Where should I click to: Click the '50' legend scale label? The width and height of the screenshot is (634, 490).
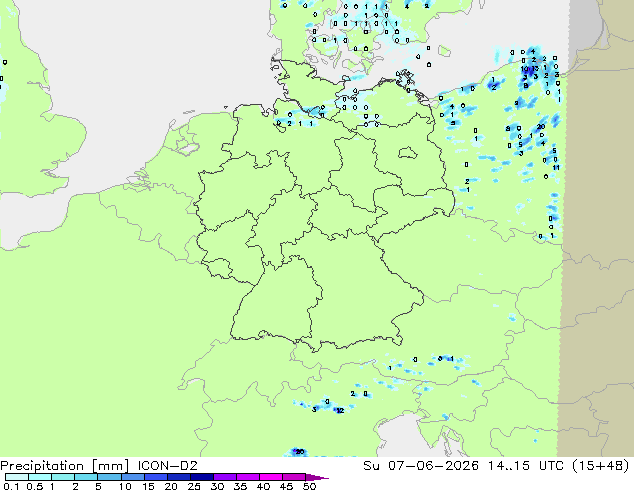coord(309,486)
